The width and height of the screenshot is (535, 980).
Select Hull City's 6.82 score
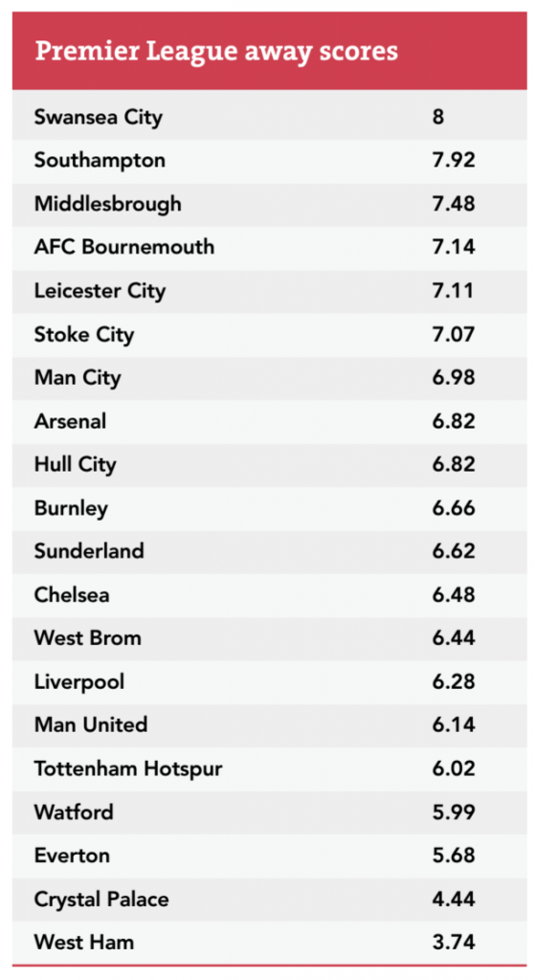coord(453,464)
